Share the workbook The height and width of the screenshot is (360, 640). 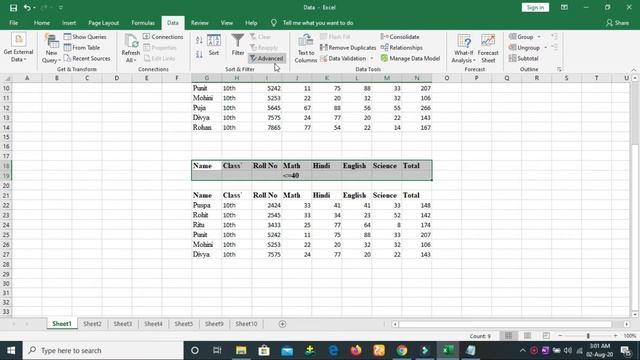tap(617, 23)
